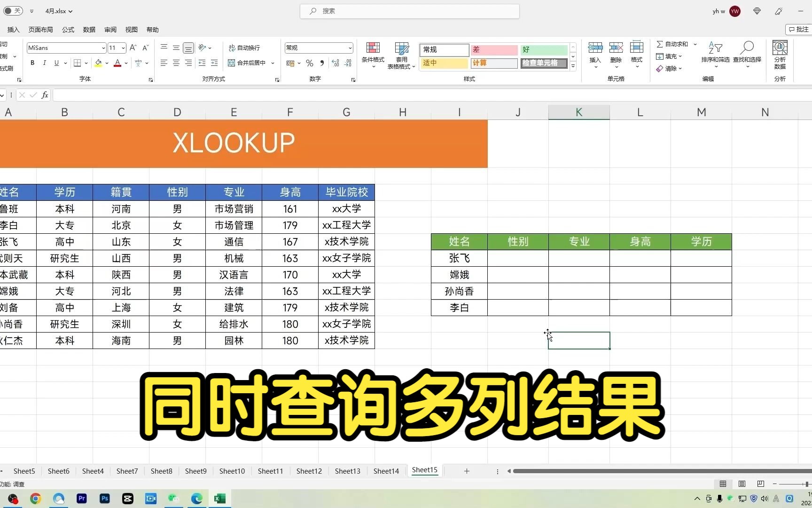Click the add new sheet plus button
Screen dimensions: 812x508
[x=467, y=470]
